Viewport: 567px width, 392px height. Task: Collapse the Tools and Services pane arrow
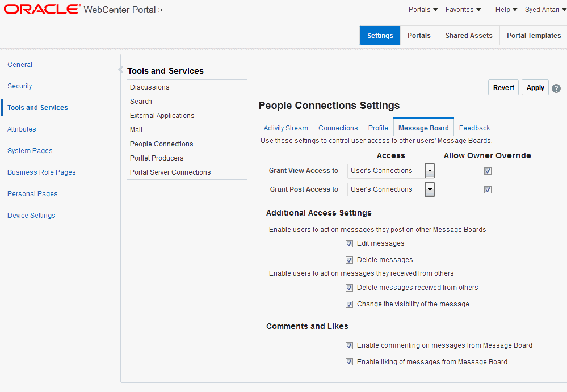[121, 69]
